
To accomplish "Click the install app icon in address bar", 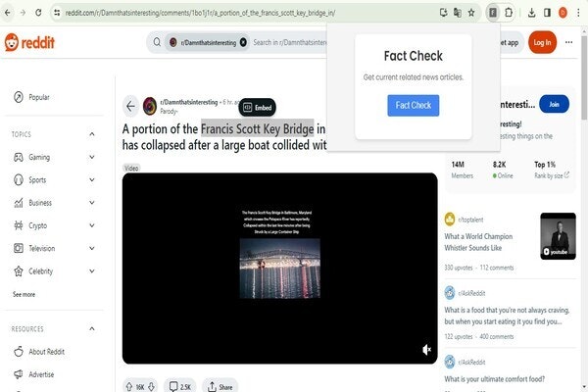I will 444,13.
